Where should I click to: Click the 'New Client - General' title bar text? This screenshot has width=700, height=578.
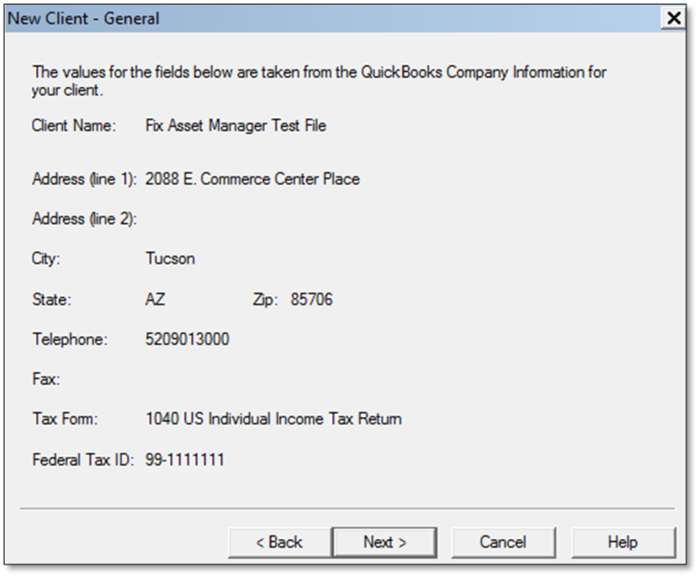click(x=83, y=19)
